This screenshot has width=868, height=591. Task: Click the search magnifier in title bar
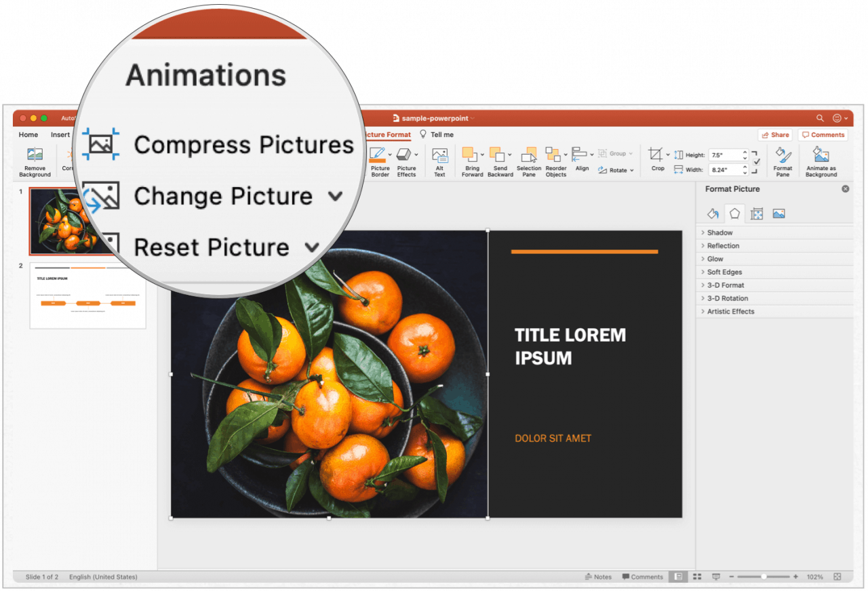[820, 118]
